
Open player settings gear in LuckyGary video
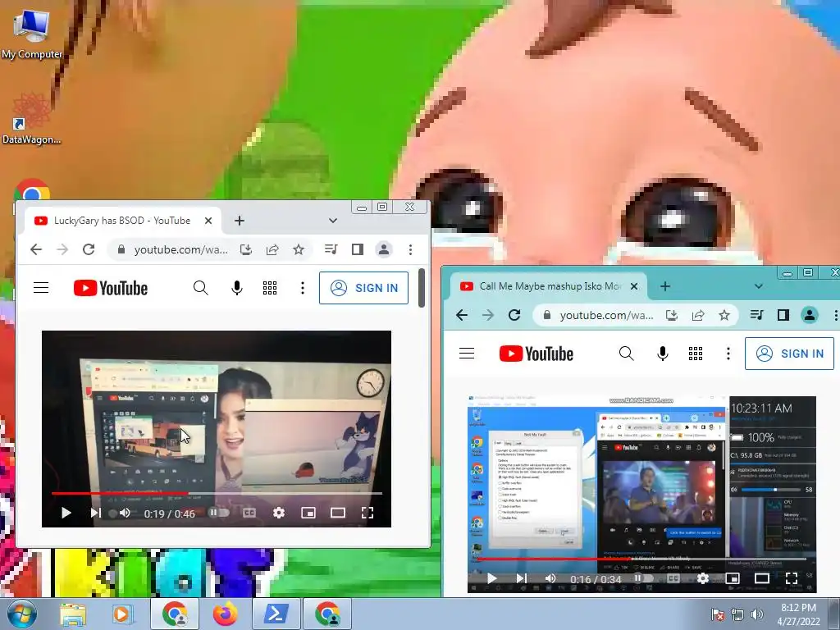click(279, 513)
